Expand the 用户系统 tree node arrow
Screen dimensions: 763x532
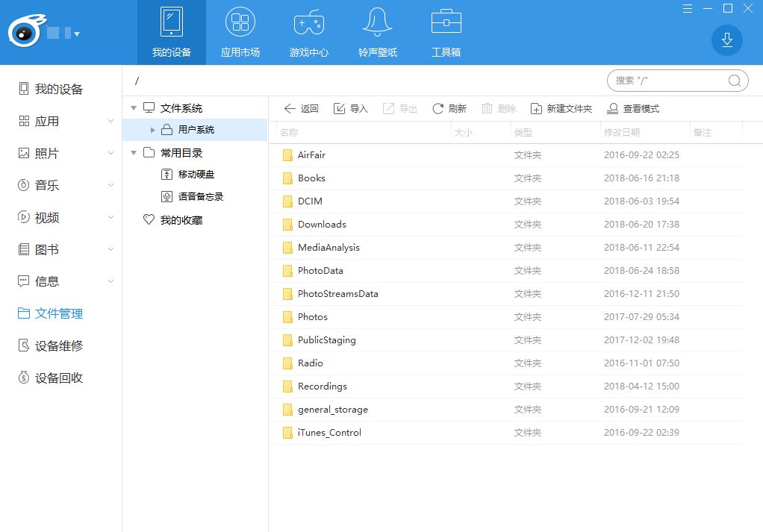tap(152, 130)
